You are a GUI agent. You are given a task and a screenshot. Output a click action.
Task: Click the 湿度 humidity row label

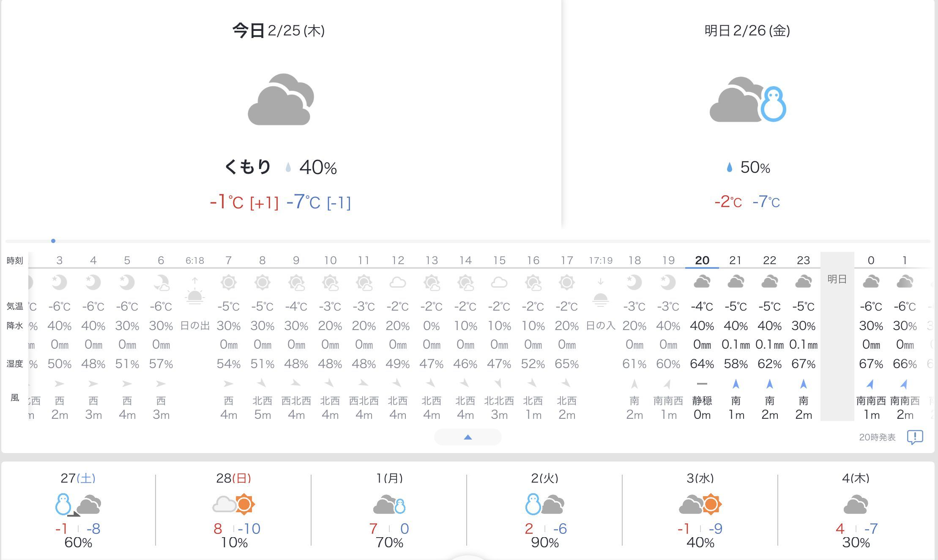[15, 364]
